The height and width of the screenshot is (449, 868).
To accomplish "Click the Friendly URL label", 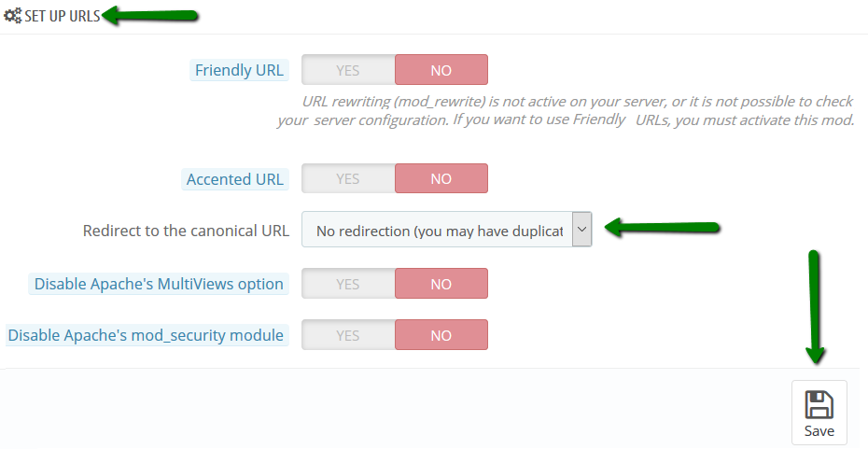I will (239, 70).
